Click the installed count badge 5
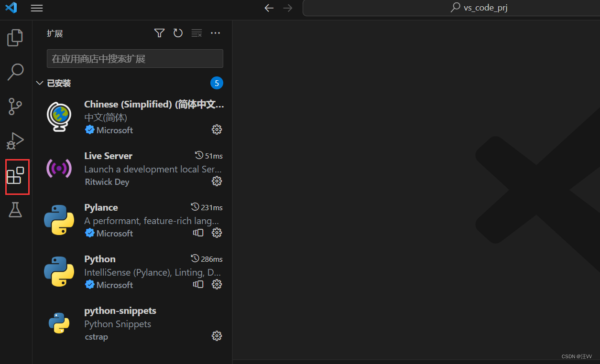 pos(217,83)
